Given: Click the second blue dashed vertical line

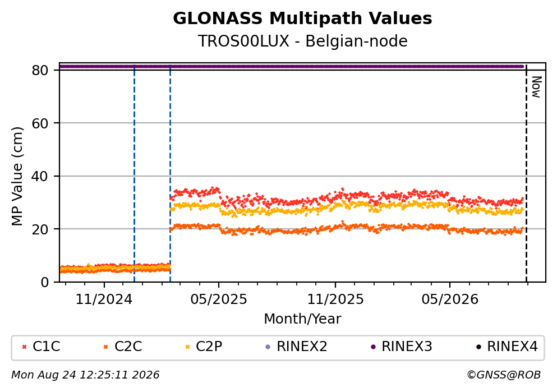Looking at the screenshot, I should tap(170, 174).
